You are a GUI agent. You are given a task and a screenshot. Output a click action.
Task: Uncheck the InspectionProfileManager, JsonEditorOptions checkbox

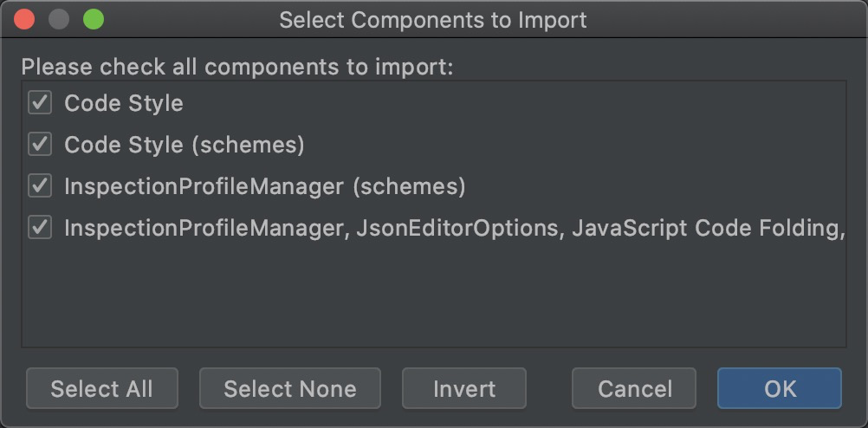(x=40, y=228)
